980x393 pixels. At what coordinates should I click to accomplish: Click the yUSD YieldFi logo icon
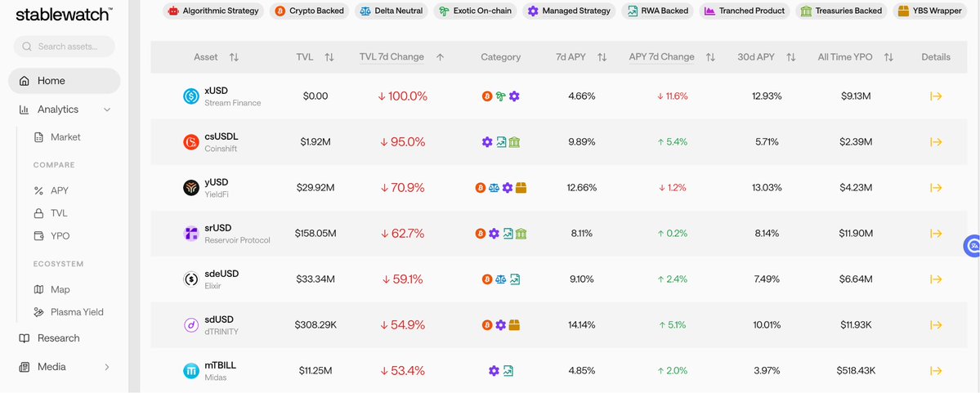pyautogui.click(x=191, y=187)
